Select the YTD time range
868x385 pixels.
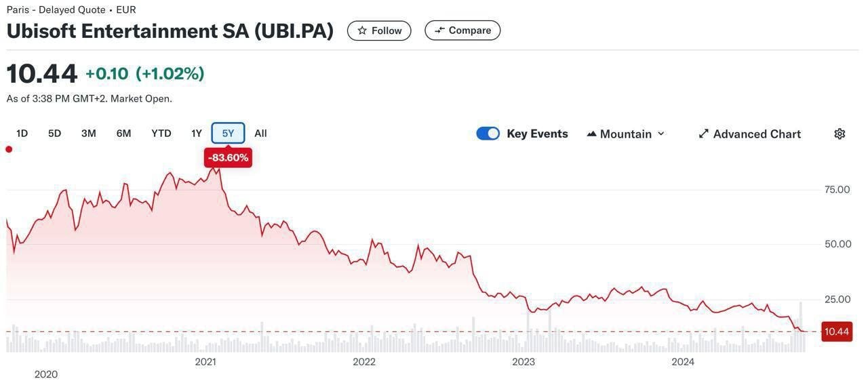161,134
